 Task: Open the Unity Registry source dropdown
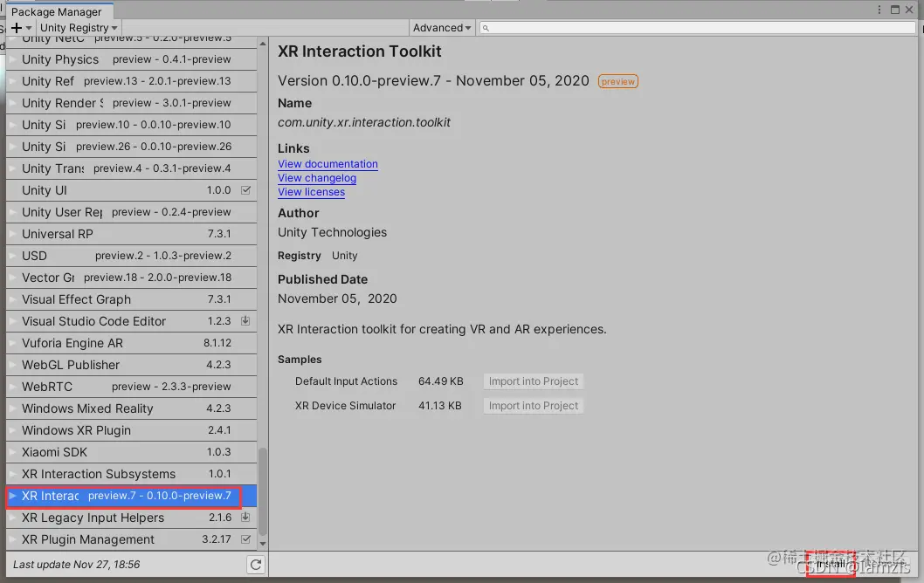click(79, 28)
